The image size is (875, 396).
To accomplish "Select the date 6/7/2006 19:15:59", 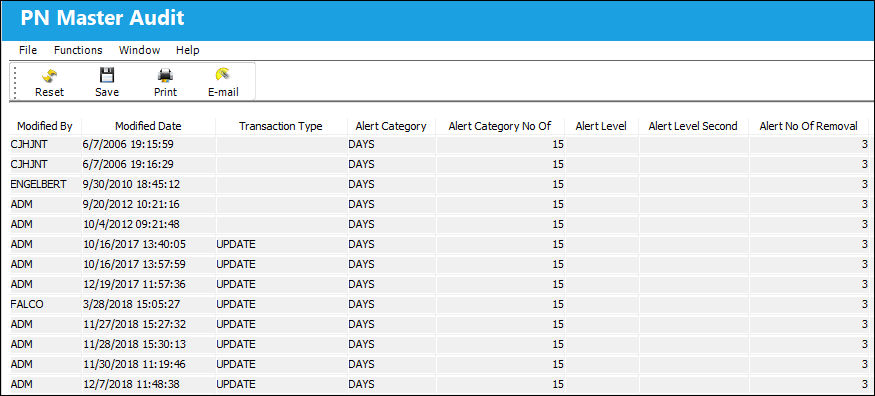I will (x=128, y=144).
